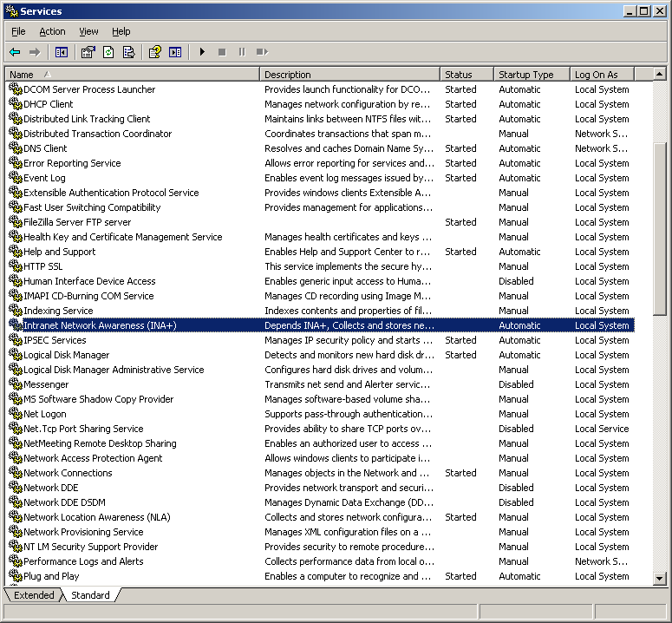The height and width of the screenshot is (623, 672).
Task: Select Human Interface Device Access
Action: pos(322,281)
